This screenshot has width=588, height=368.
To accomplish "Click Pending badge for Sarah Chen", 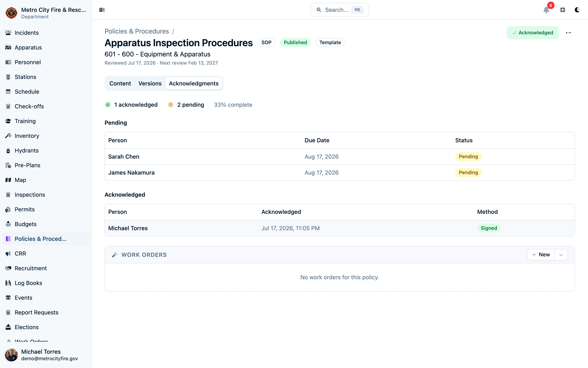I will (468, 156).
